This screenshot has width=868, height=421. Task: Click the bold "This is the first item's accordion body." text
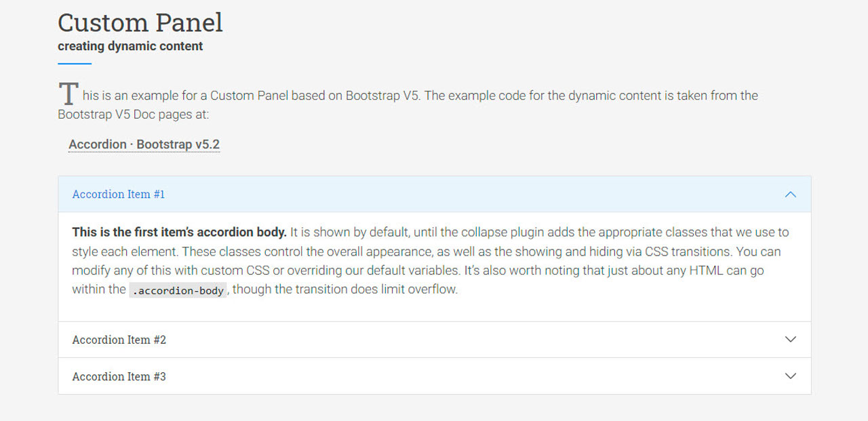(x=179, y=232)
